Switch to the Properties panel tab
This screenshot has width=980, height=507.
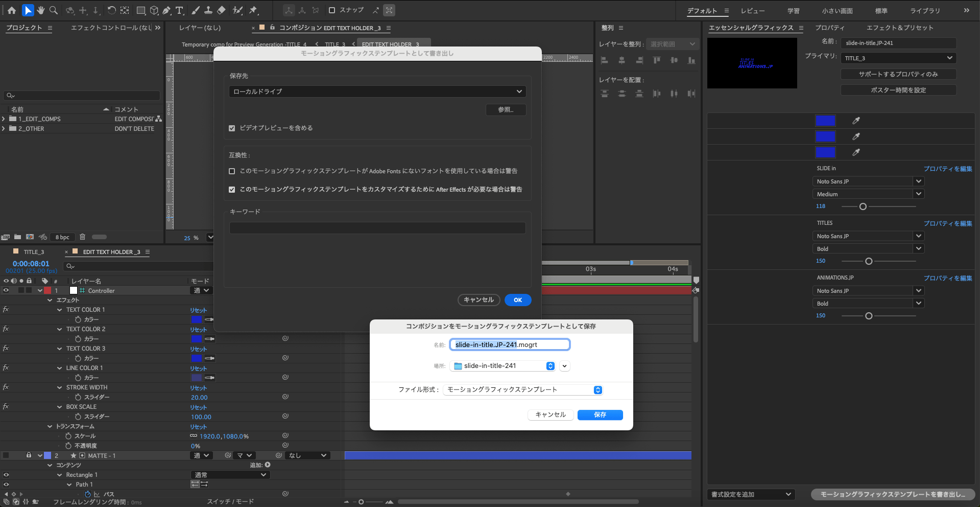pyautogui.click(x=829, y=28)
